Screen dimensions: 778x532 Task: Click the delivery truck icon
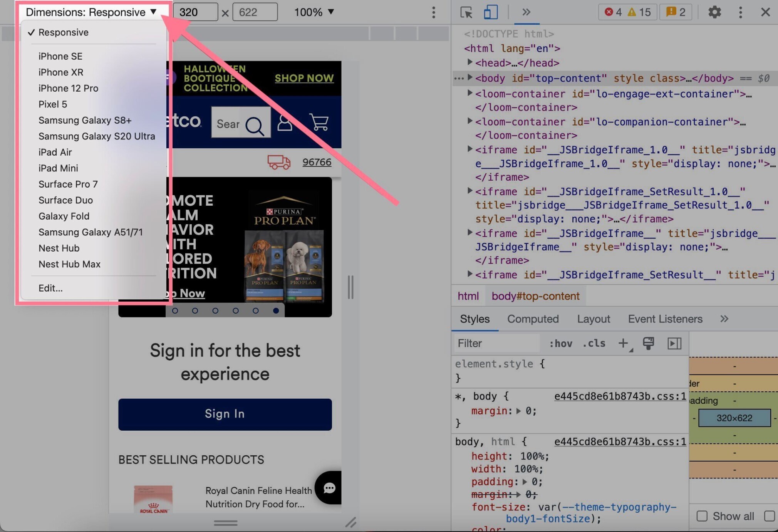(x=279, y=162)
